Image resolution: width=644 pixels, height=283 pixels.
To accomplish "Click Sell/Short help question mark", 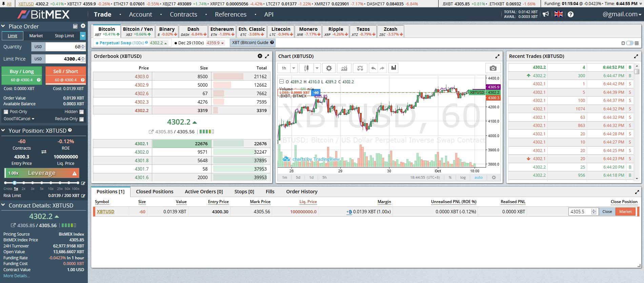I will [82, 80].
